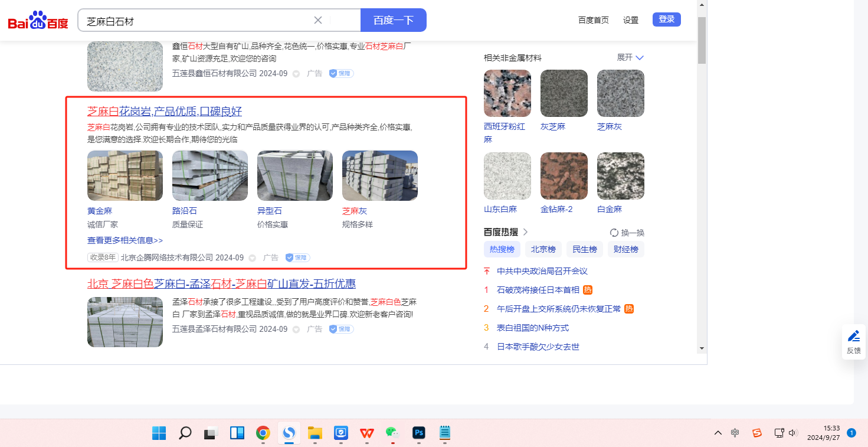
Task: Click the 登录 login button
Action: pos(667,19)
